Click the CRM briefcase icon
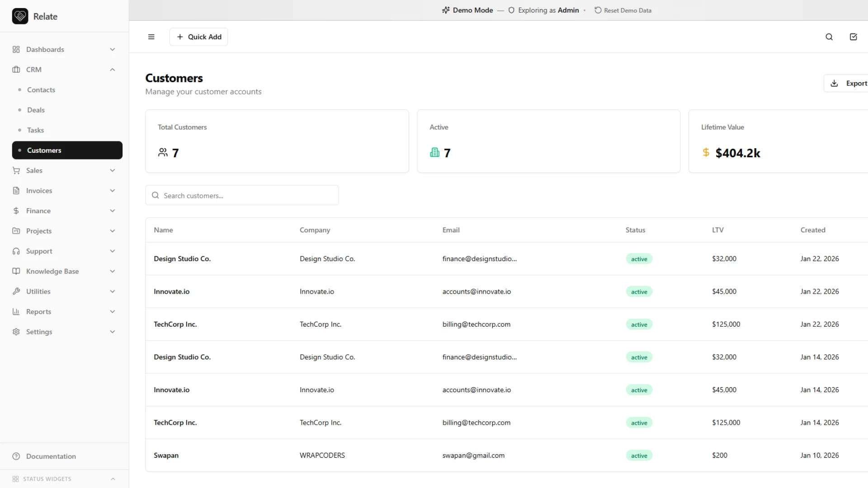The height and width of the screenshot is (488, 868). (x=16, y=70)
